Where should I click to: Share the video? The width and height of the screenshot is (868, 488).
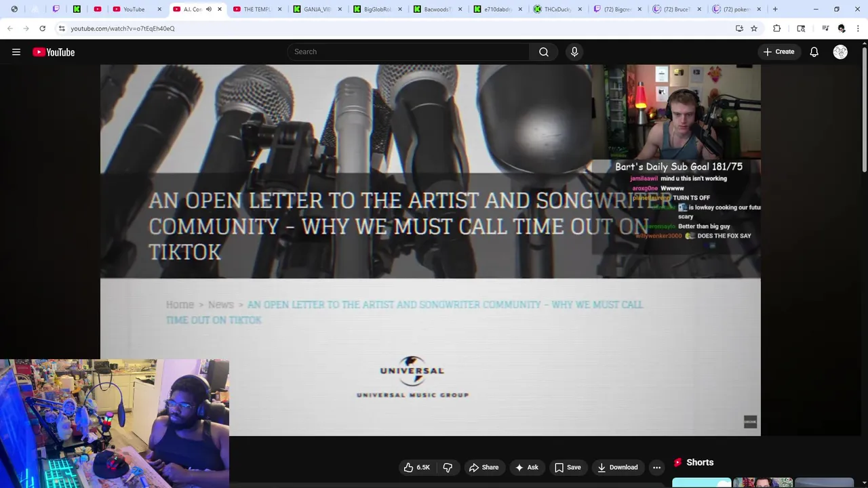click(x=484, y=468)
